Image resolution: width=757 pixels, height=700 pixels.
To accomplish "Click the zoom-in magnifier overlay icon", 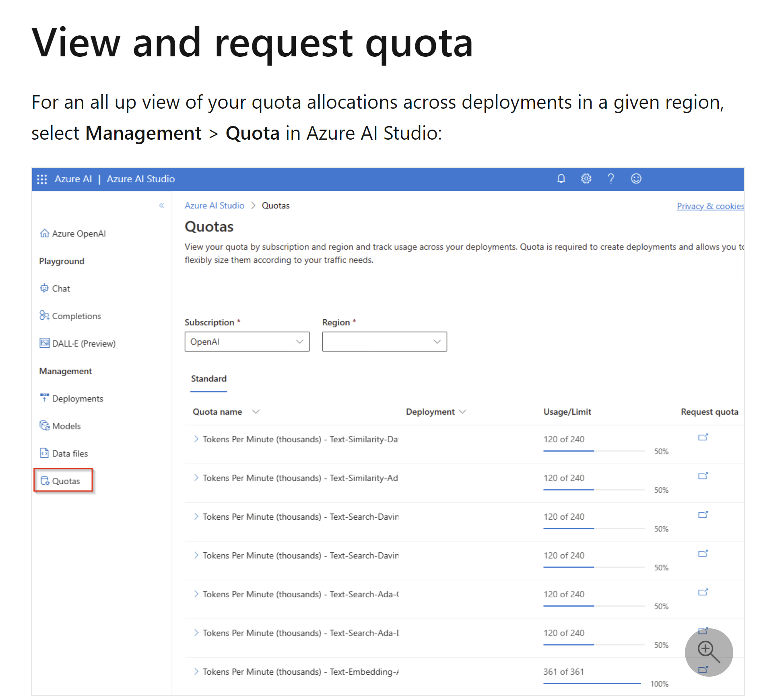I will tap(708, 652).
